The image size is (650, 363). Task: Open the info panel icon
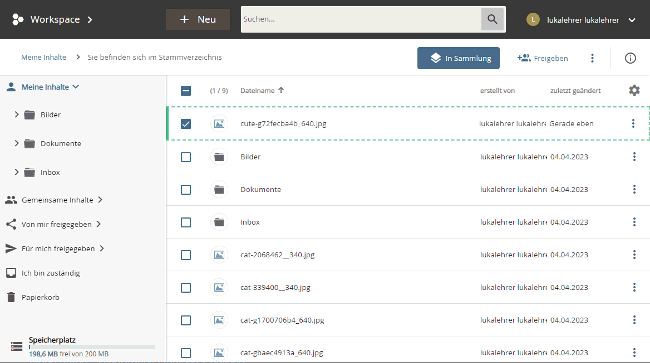point(630,58)
